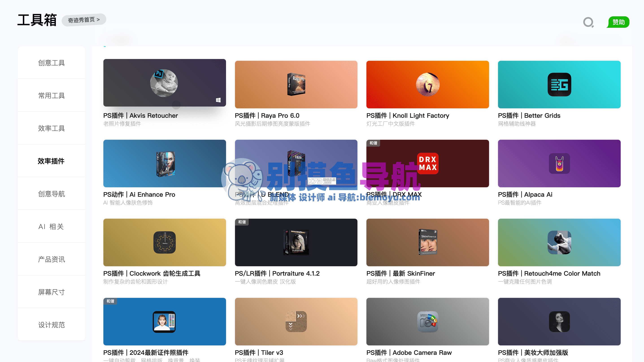Viewport: 644px width, 362px height.
Task: Open PS插件 | Knoll Light Factory title
Action: click(408, 116)
